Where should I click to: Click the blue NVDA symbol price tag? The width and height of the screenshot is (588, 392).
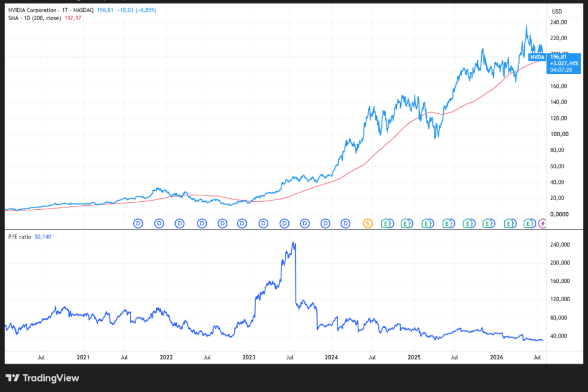point(537,57)
